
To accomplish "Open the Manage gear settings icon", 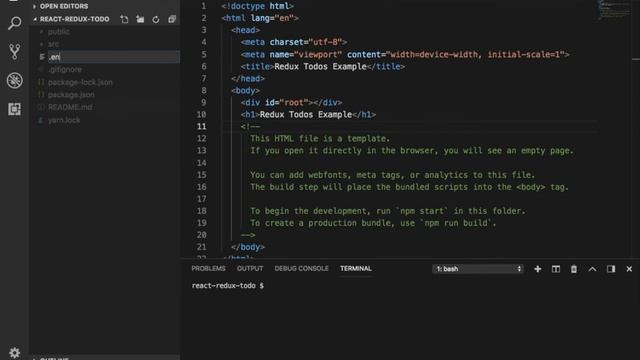I will pyautogui.click(x=15, y=352).
